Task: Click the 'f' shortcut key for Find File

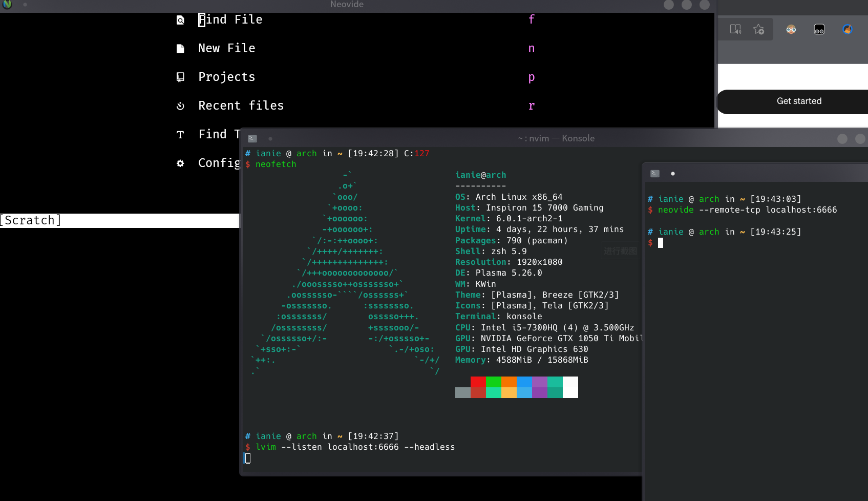Action: (532, 19)
